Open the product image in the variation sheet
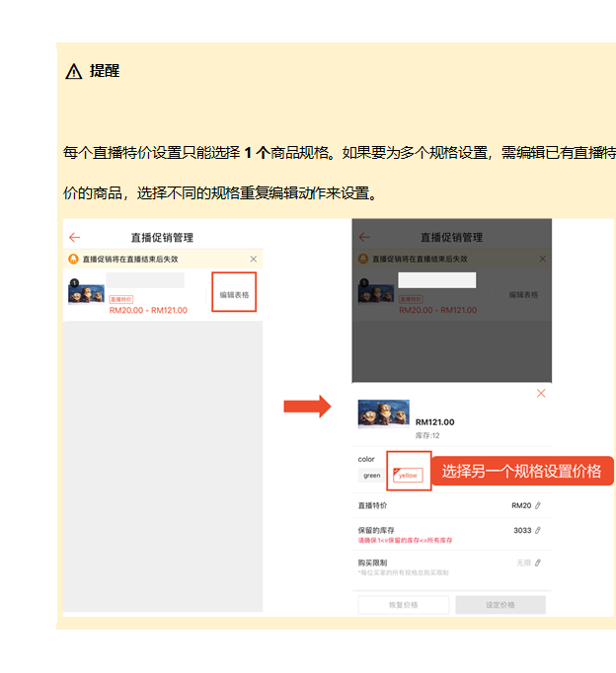 point(384,413)
